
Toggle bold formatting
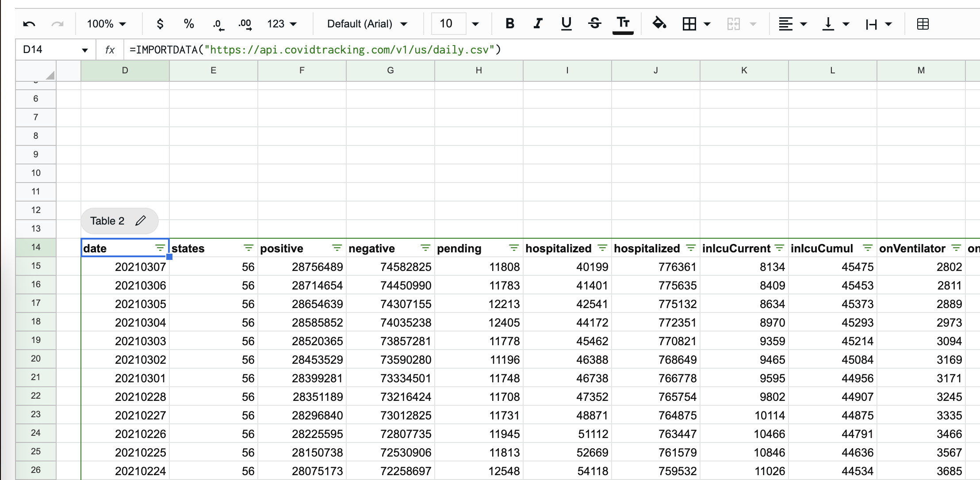(509, 24)
